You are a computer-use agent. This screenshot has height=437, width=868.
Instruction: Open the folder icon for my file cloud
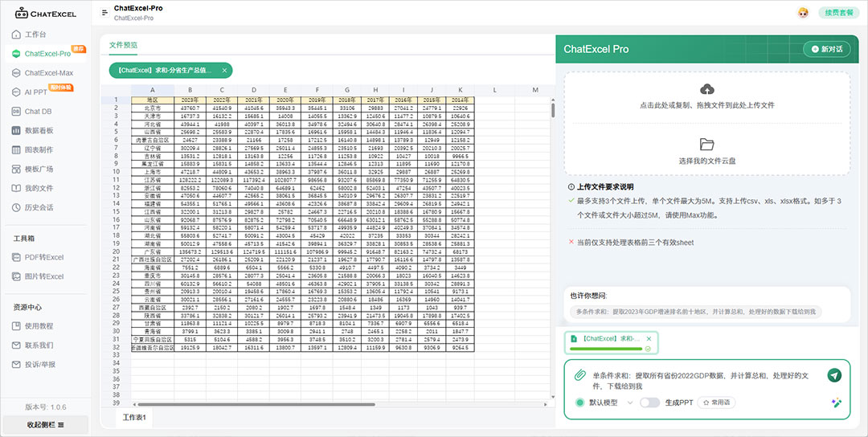707,145
